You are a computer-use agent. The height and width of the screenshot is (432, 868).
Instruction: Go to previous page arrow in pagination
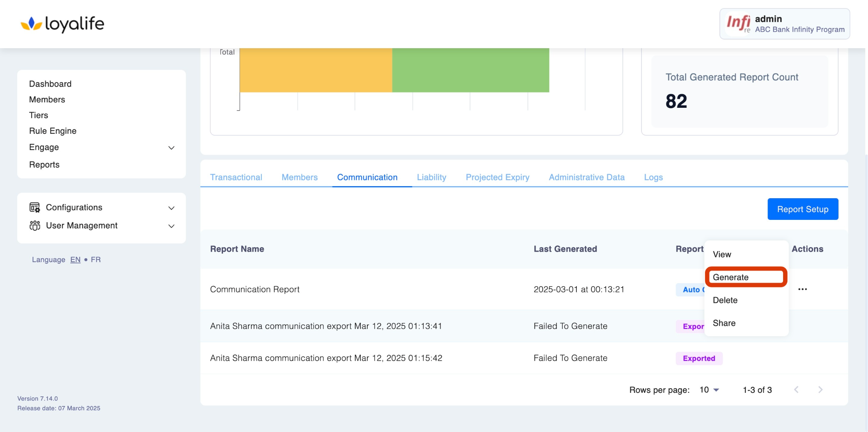click(x=796, y=390)
